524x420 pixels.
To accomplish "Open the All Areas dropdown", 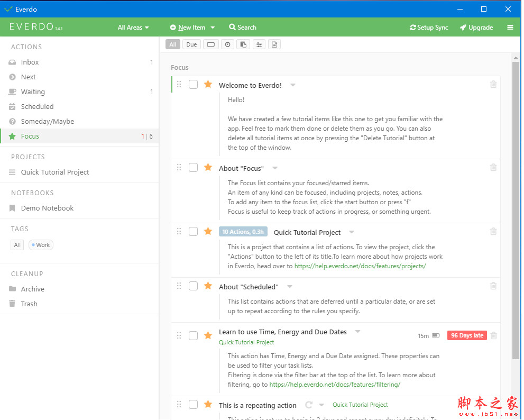I will 133,28.
